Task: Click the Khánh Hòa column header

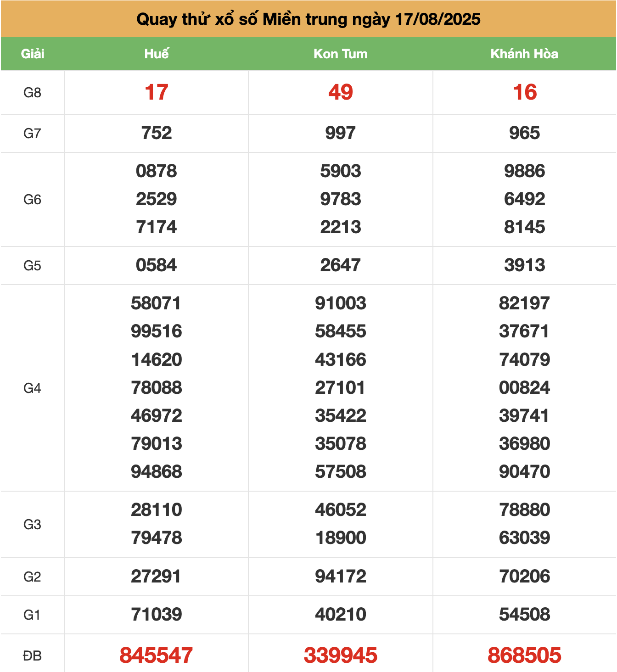Action: [x=524, y=54]
